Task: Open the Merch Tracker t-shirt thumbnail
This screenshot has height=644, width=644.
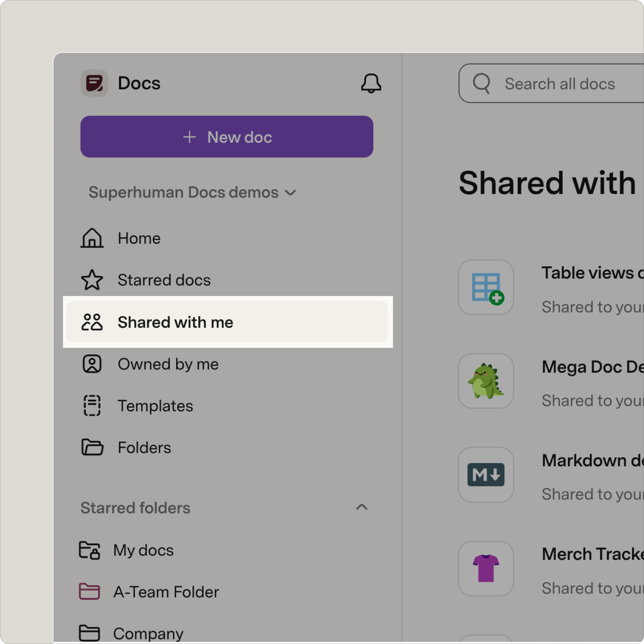Action: click(486, 568)
